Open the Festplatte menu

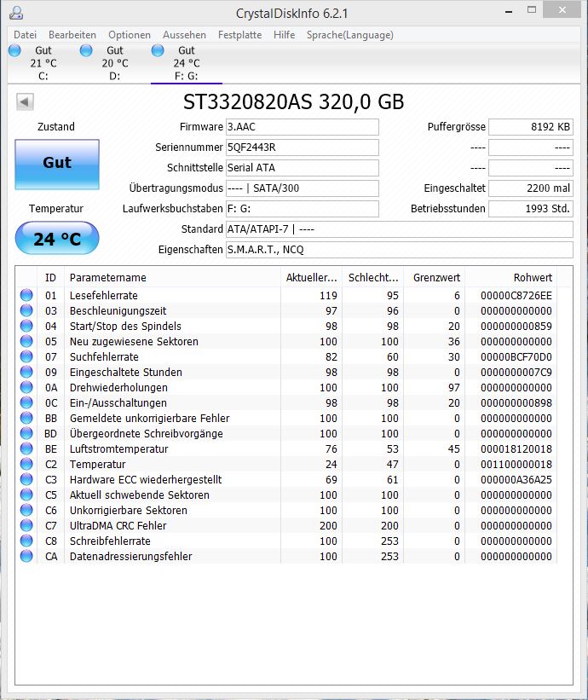coord(239,35)
